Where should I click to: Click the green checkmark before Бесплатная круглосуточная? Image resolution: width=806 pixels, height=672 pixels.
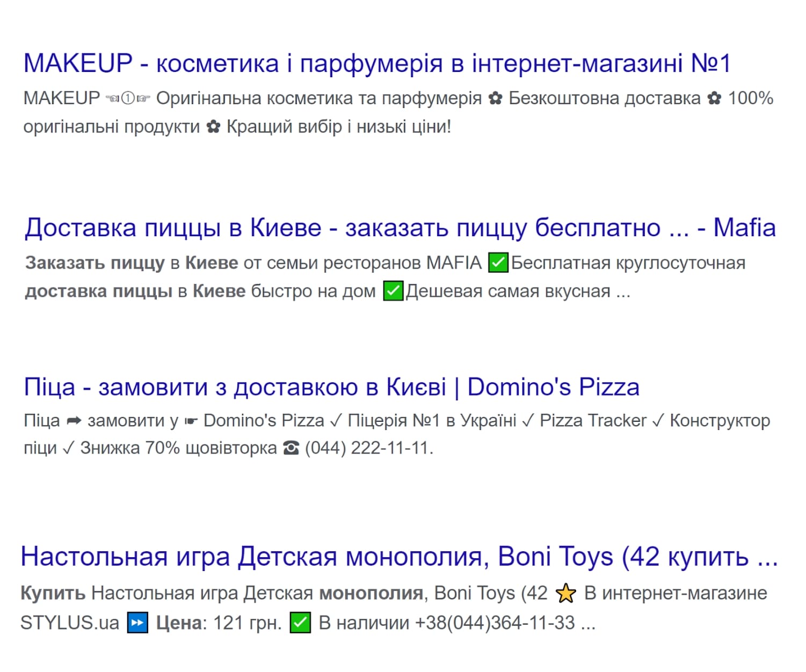498,263
